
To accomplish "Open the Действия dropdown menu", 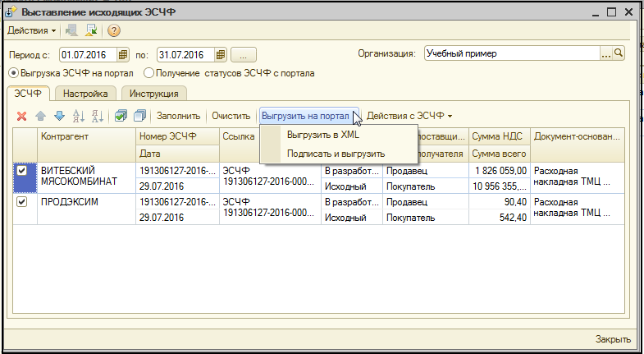I will pyautogui.click(x=32, y=30).
